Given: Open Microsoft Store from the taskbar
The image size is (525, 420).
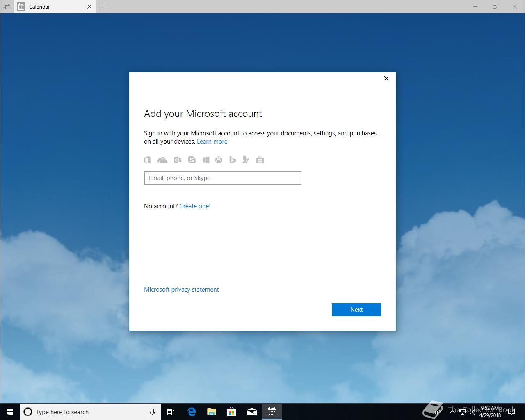Looking at the screenshot, I should pyautogui.click(x=232, y=412).
